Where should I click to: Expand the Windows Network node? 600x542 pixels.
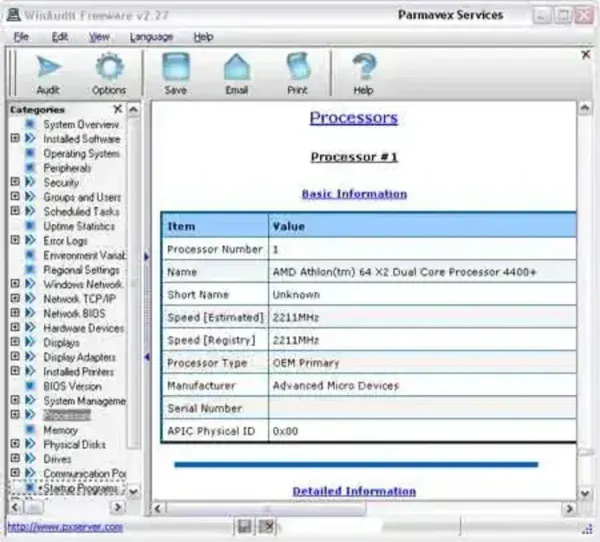15,284
